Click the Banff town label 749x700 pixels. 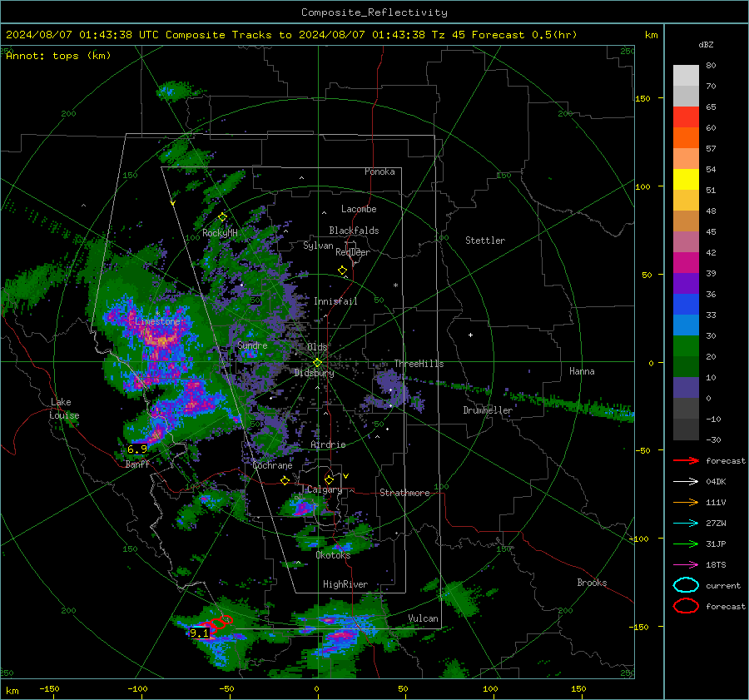[x=137, y=464]
